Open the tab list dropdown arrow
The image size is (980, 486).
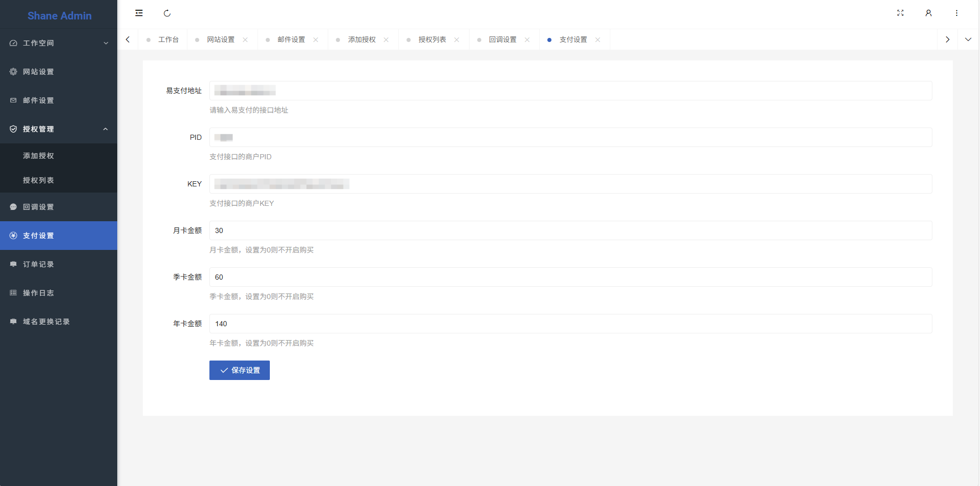coord(968,39)
